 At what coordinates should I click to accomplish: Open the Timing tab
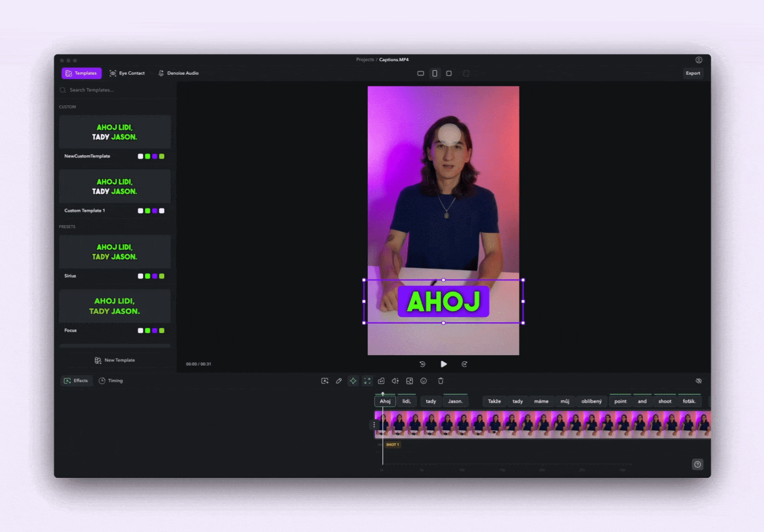(x=111, y=381)
